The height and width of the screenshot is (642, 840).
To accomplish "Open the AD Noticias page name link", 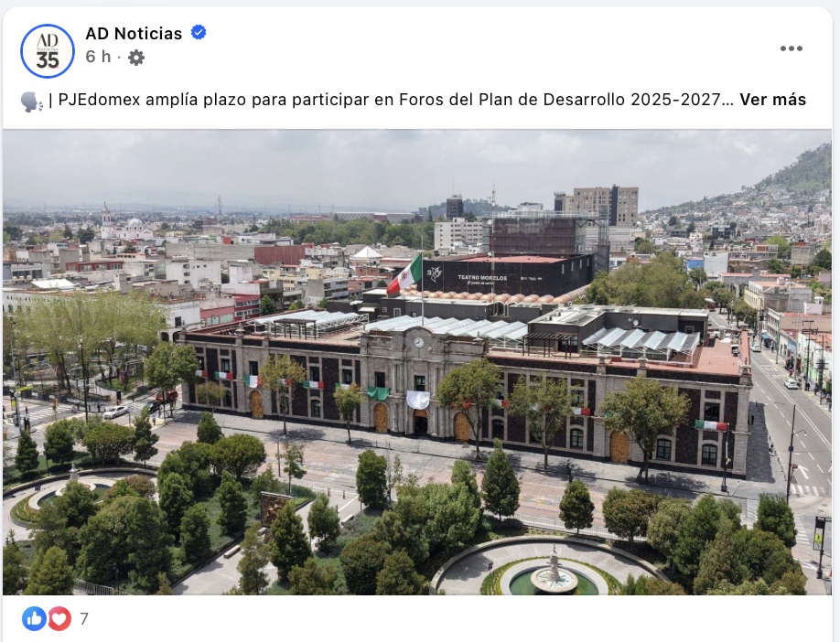I will pyautogui.click(x=134, y=34).
